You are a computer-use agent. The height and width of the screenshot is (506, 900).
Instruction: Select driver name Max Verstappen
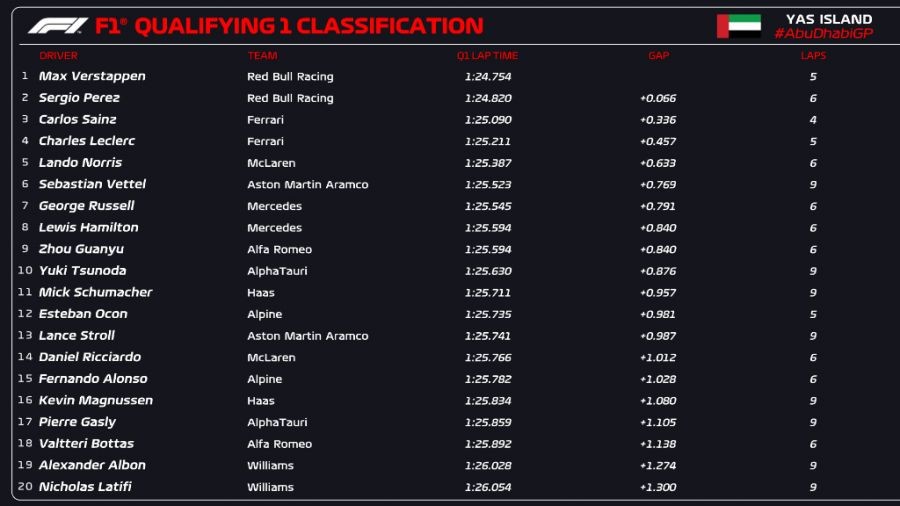[92, 76]
